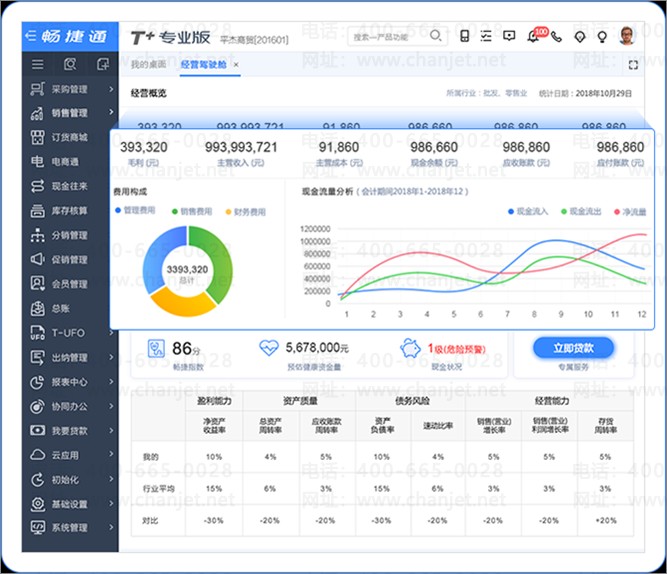667x574 pixels.
Task: Click the piggy bank 现金状况 icon
Action: (x=410, y=349)
